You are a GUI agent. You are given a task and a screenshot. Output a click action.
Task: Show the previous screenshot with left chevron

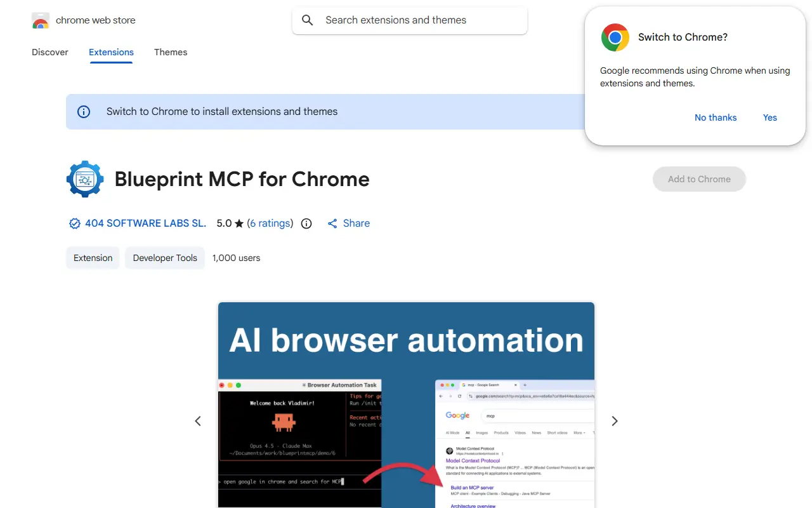[x=198, y=421]
